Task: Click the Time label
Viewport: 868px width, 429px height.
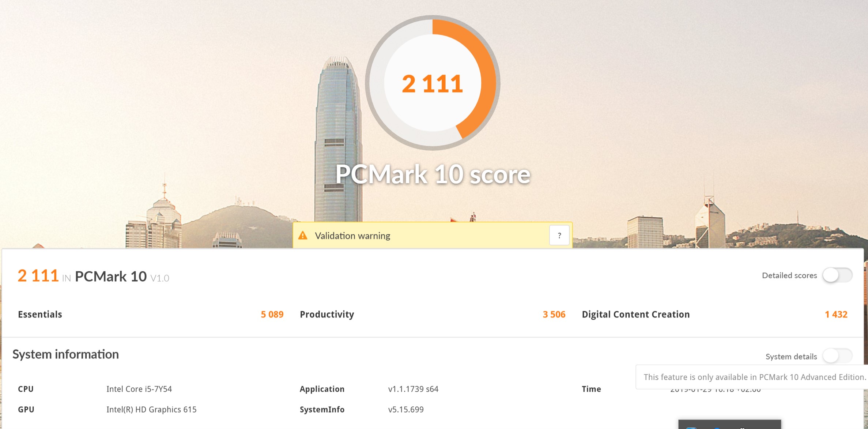Action: [591, 389]
